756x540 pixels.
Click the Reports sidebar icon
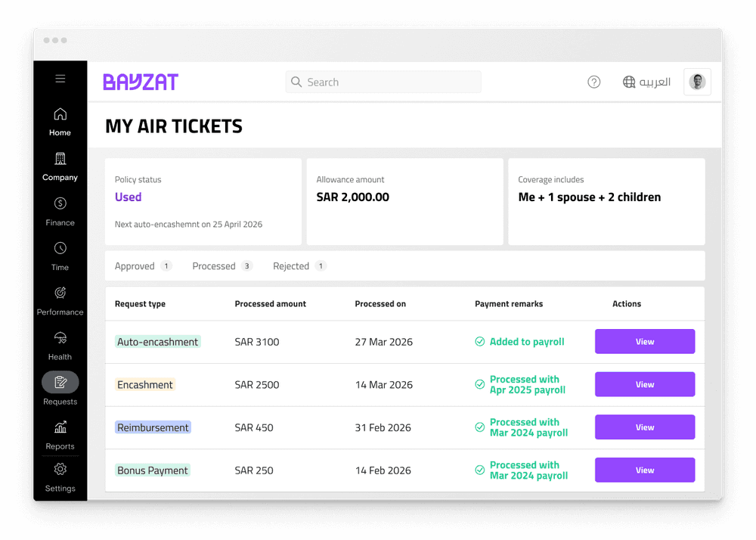point(60,427)
